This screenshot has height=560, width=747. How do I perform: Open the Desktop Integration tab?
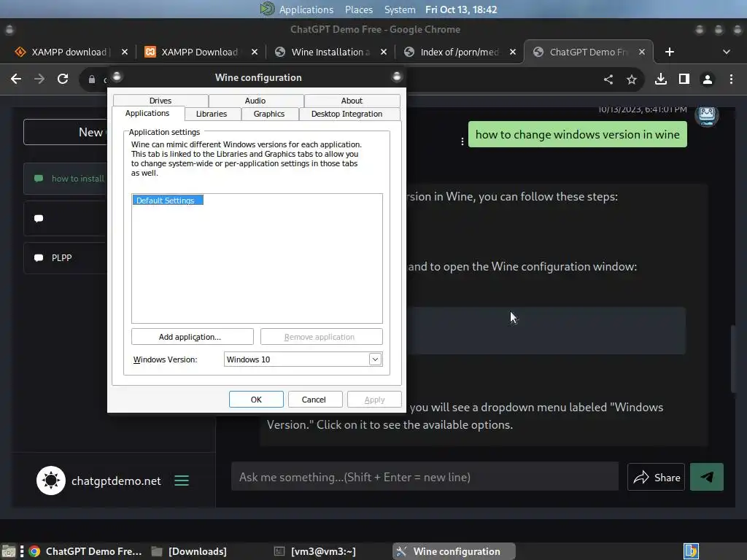pyautogui.click(x=347, y=114)
